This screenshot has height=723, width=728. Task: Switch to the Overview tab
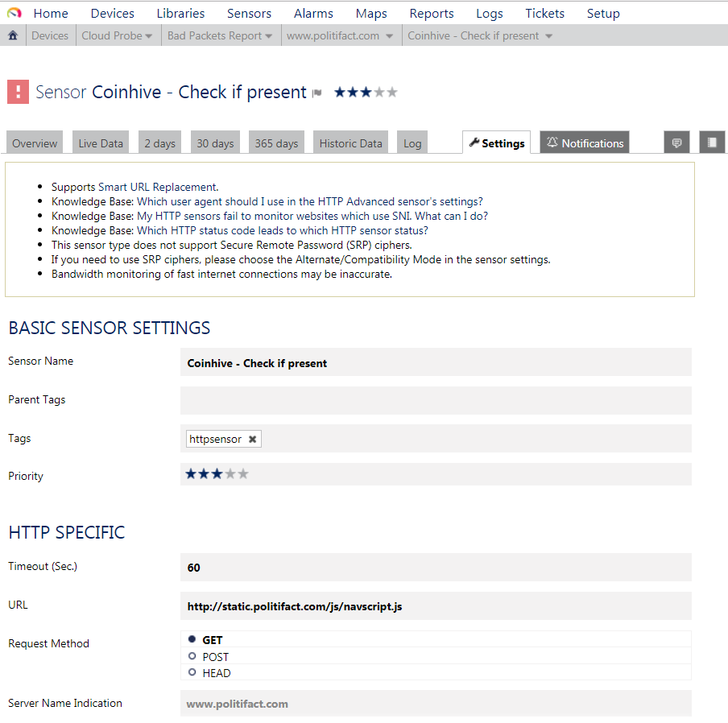coord(35,143)
